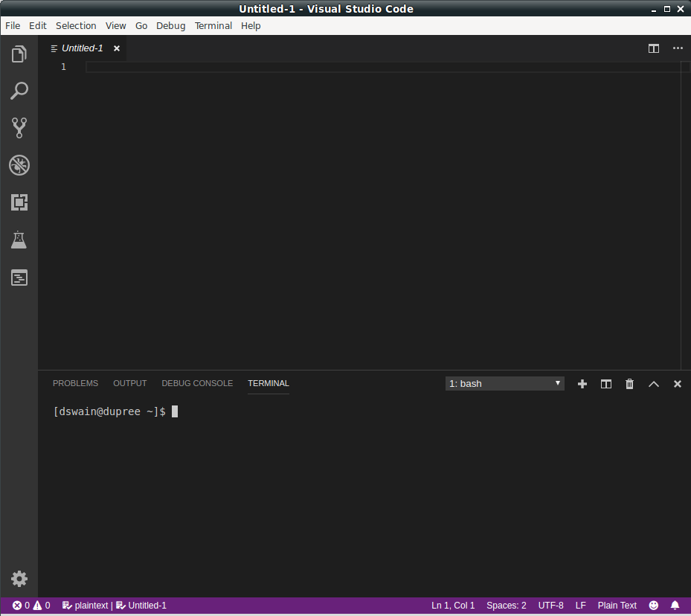The height and width of the screenshot is (616, 691).
Task: Open the Selection menu
Action: point(76,25)
